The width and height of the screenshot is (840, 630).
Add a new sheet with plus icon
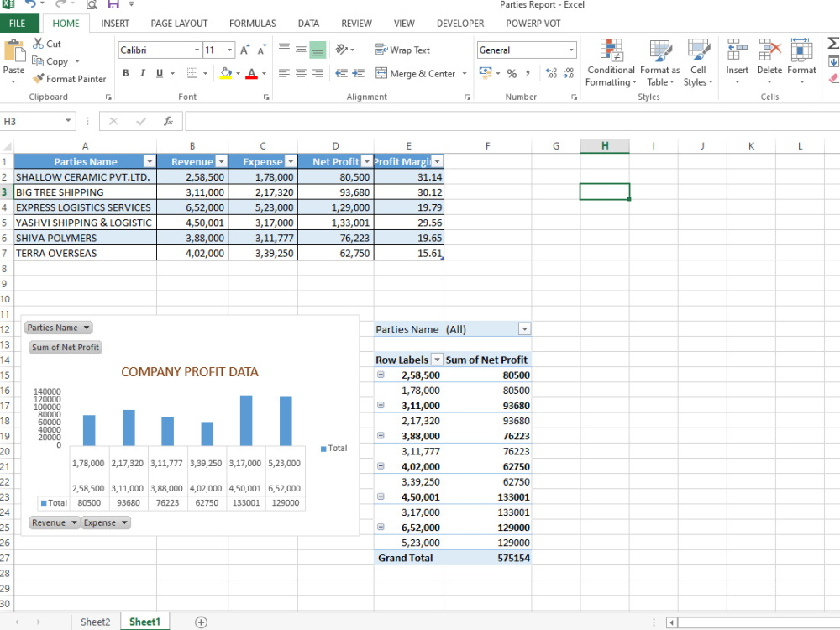pyautogui.click(x=201, y=622)
